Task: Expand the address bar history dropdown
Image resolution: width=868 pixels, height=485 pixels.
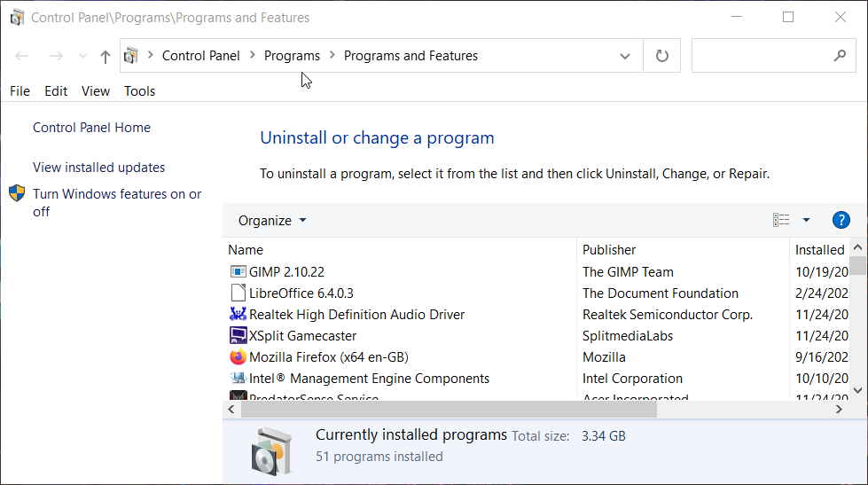Action: (625, 56)
